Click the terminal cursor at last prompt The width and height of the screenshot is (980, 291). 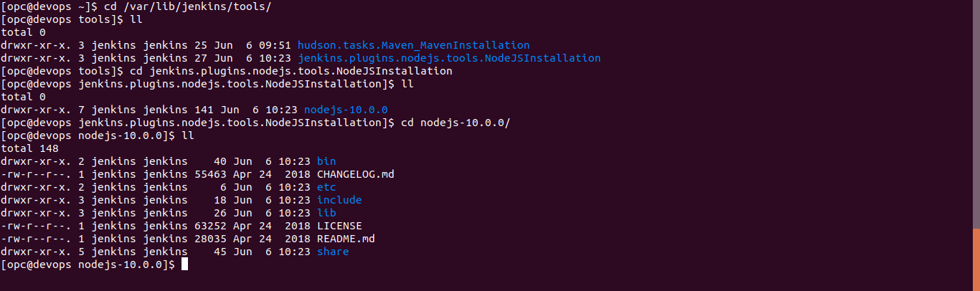[184, 264]
